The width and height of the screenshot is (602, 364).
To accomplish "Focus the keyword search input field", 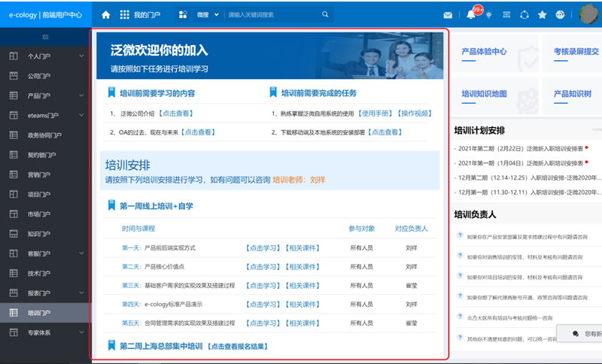I will 273,15.
